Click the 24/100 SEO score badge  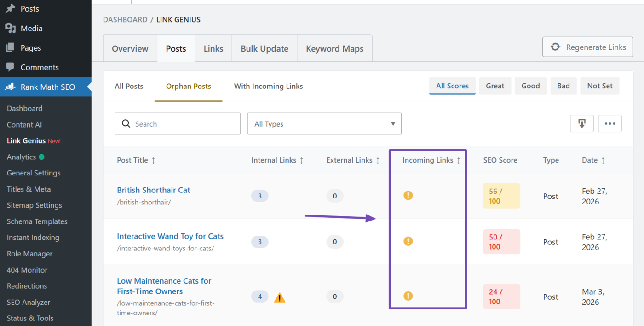501,296
